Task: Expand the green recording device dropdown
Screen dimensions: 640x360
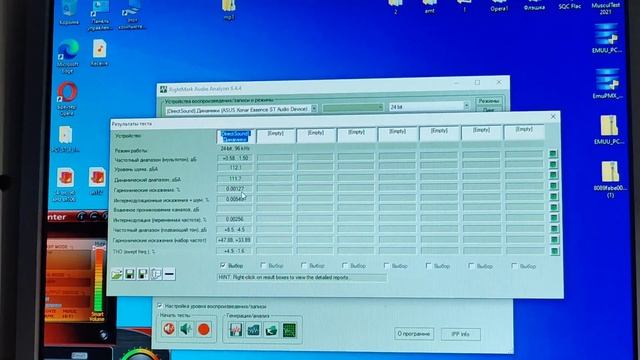Action: pyautogui.click(x=380, y=107)
